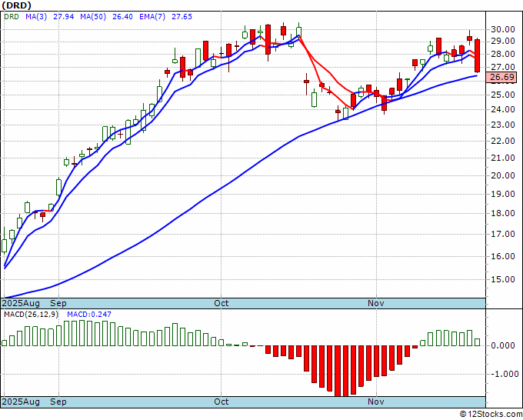The width and height of the screenshot is (523, 420).
Task: Click Oct on the price chart timeline
Action: pos(222,303)
